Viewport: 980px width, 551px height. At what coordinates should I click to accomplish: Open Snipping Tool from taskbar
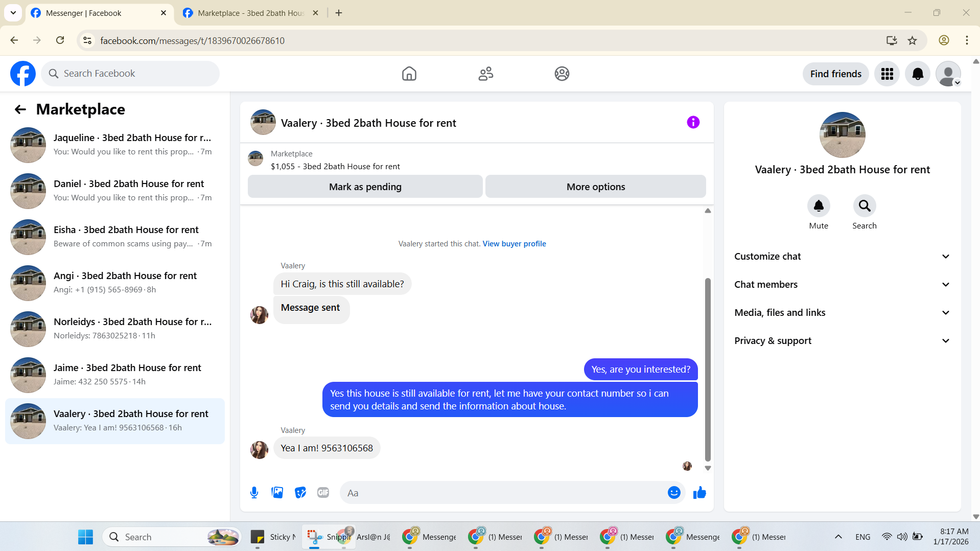pos(328,537)
